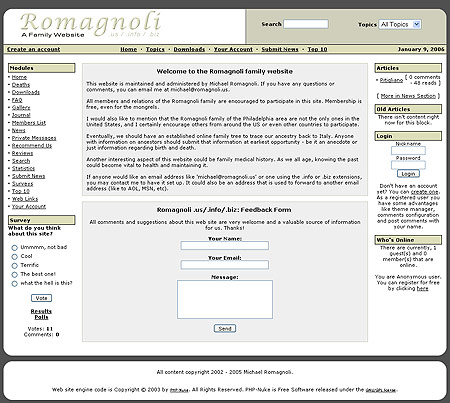The height and width of the screenshot is (403, 450).
Task: Click the Romagnoli family website logo
Action: 91,24
